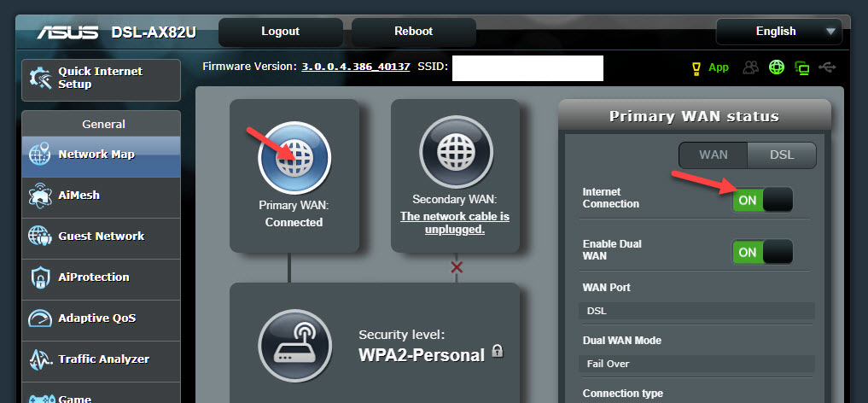Click the WPA2-Personal security level text
The image size is (868, 403).
422,355
